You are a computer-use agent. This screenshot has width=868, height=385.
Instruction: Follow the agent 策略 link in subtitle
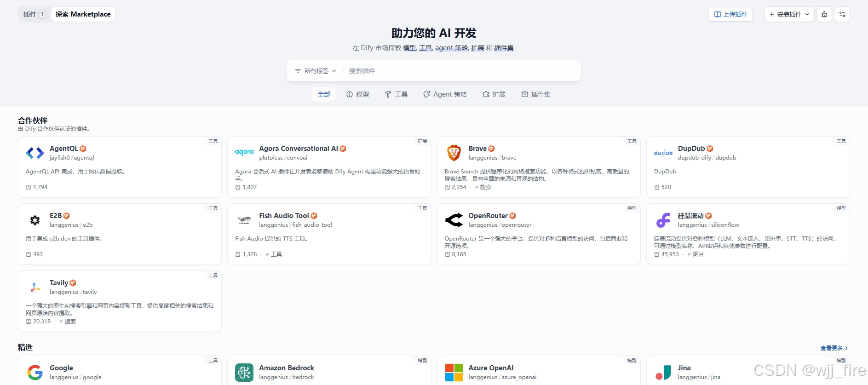(452, 48)
